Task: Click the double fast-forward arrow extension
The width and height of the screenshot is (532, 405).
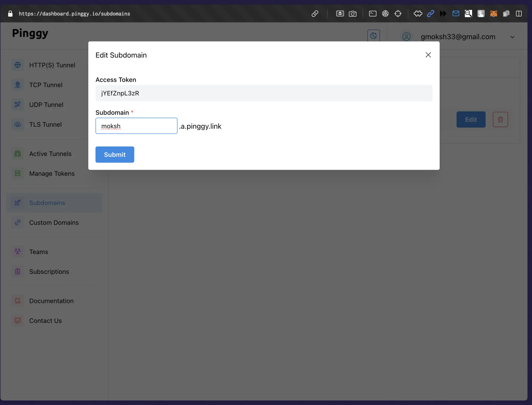Action: point(443,14)
